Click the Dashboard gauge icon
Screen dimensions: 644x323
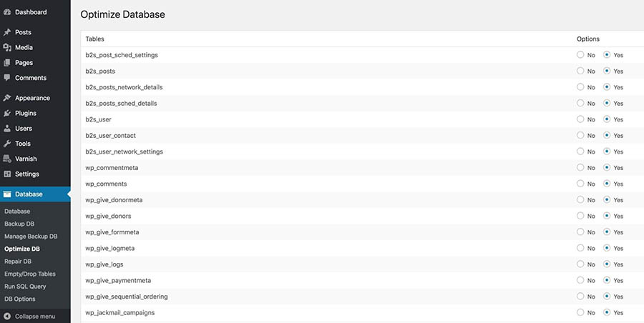7,12
